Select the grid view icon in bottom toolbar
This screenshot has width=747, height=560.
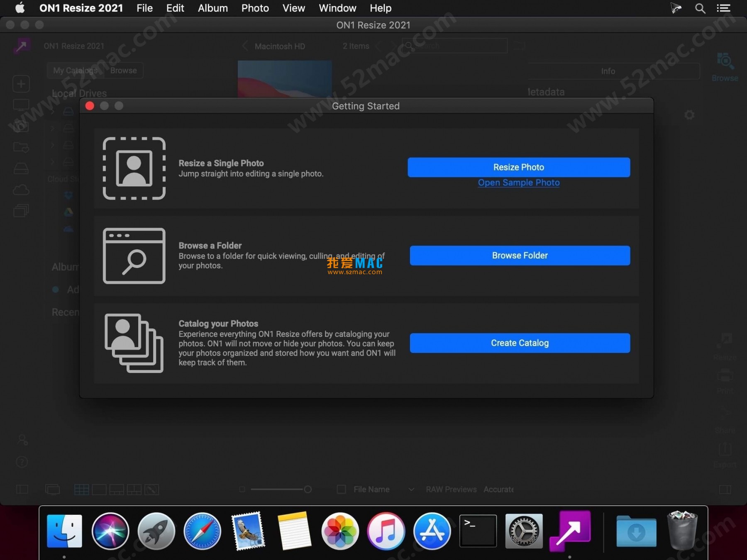point(81,489)
